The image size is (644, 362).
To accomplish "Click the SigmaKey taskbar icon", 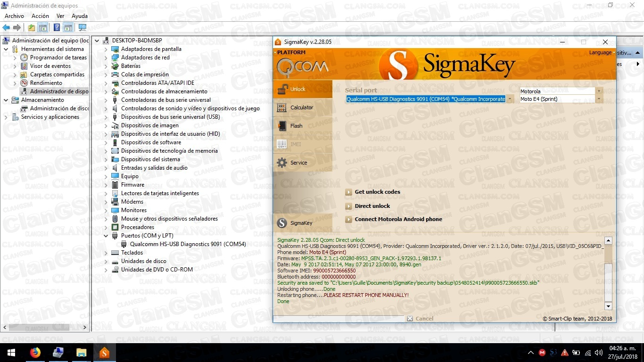I will 104,353.
